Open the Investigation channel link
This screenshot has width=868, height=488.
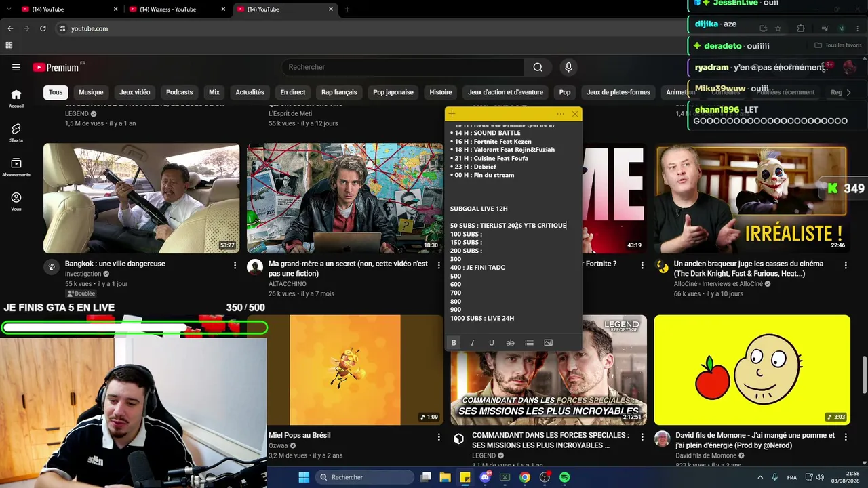click(83, 274)
